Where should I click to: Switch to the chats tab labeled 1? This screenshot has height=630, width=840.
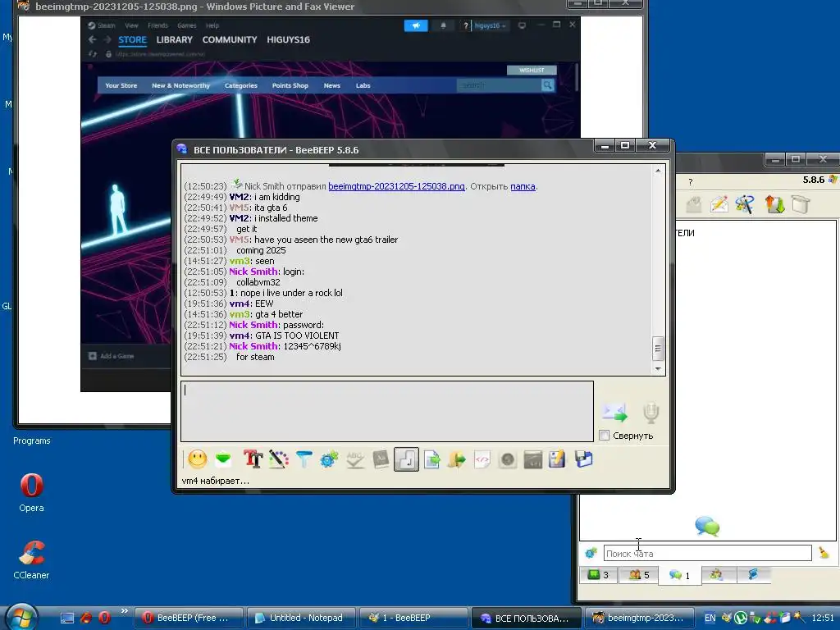[679, 575]
